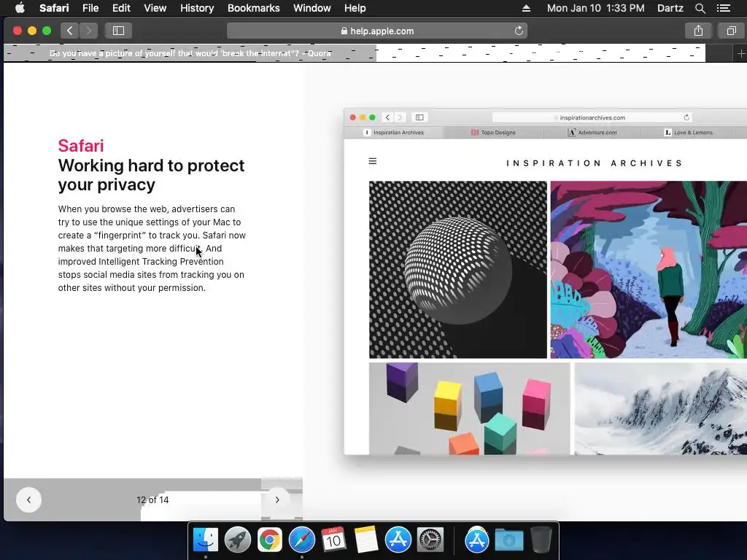Open Spotlight search magnifier

pyautogui.click(x=700, y=8)
